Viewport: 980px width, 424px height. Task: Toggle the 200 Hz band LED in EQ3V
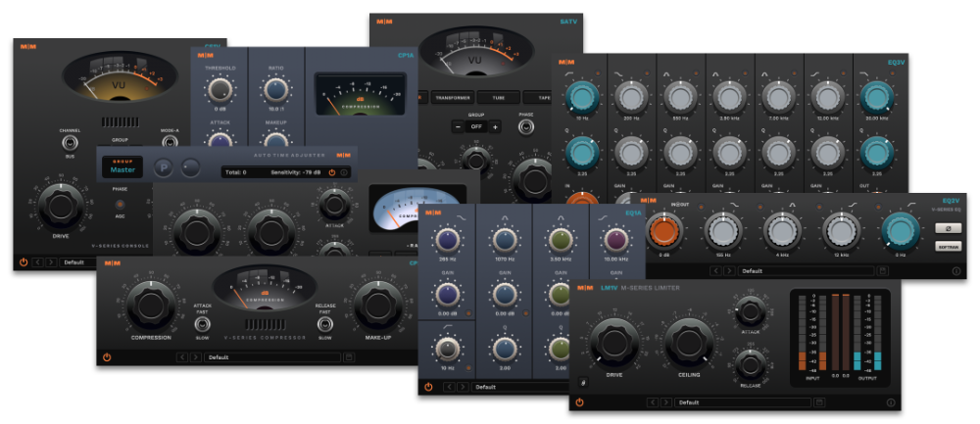[647, 73]
